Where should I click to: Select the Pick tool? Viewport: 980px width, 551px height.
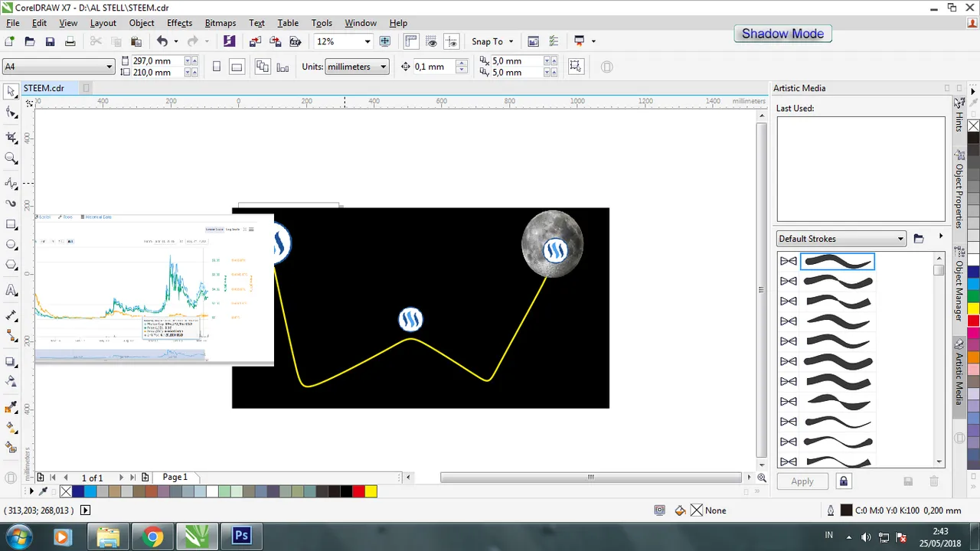[x=11, y=92]
